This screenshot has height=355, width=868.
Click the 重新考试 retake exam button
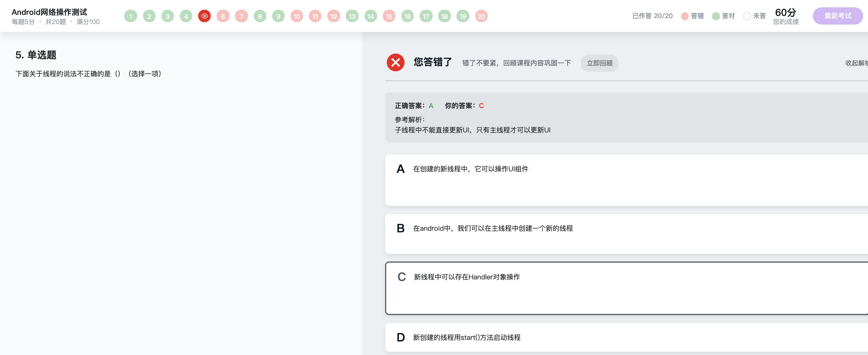click(838, 16)
